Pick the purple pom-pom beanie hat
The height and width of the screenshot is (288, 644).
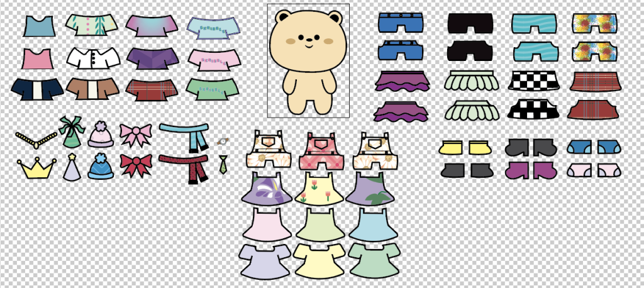[100, 135]
